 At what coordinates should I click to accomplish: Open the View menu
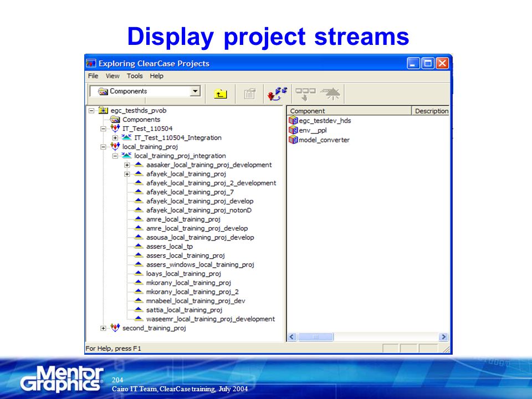click(112, 76)
